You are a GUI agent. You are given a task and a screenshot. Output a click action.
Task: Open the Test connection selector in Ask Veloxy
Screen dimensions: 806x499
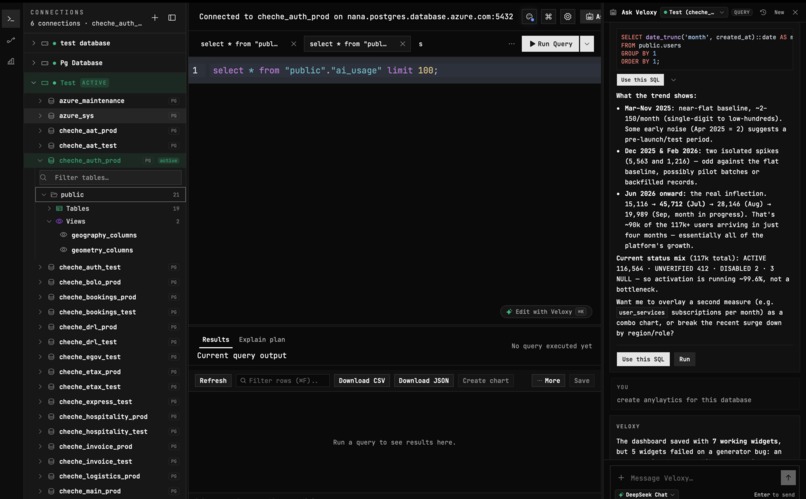tap(694, 12)
